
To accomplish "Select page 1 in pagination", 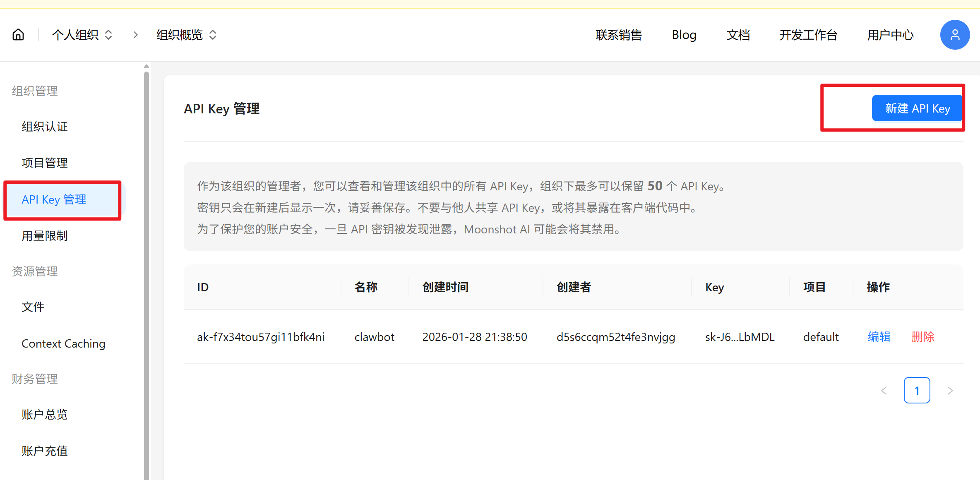I will point(917,391).
